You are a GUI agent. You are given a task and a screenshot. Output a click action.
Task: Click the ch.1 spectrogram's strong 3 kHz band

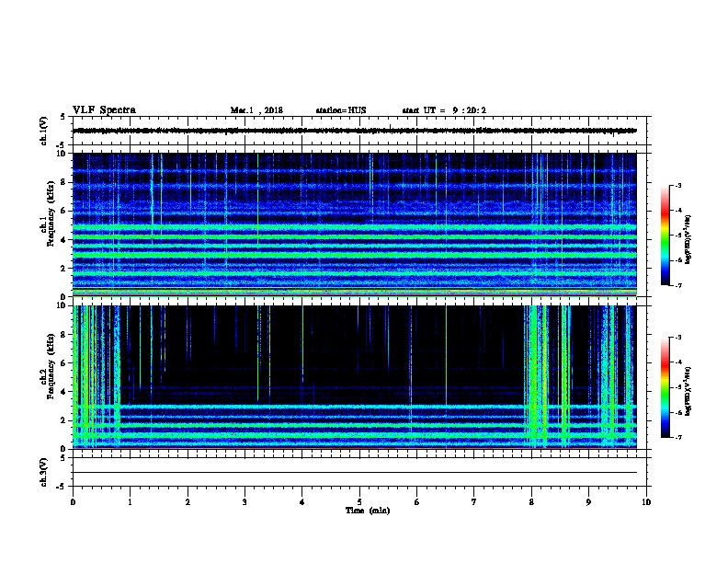(354, 255)
